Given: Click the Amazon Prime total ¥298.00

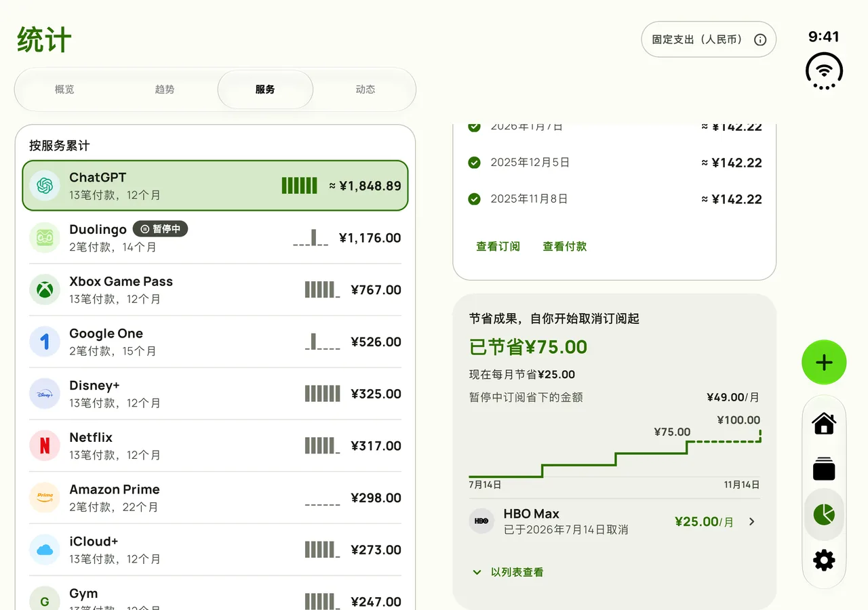Looking at the screenshot, I should (376, 497).
